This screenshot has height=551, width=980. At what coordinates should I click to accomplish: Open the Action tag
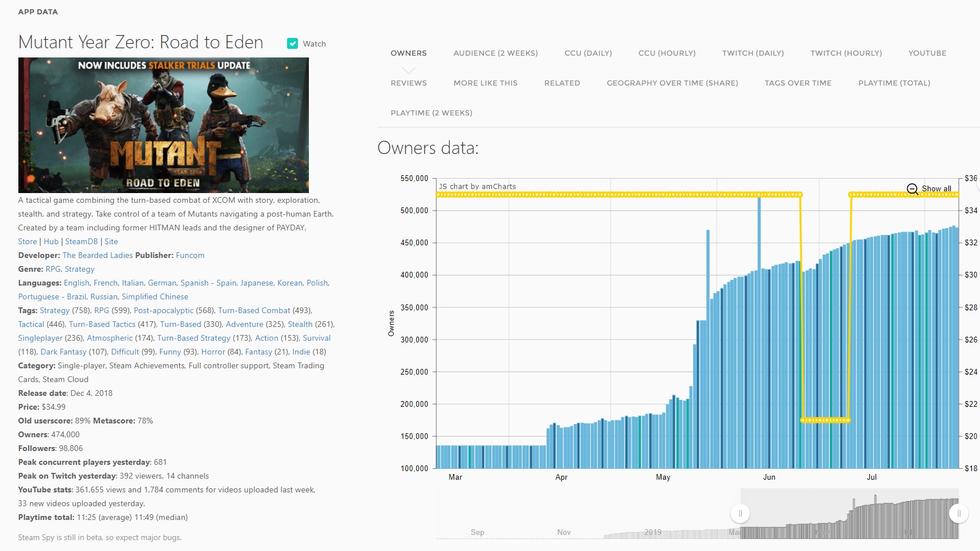267,338
